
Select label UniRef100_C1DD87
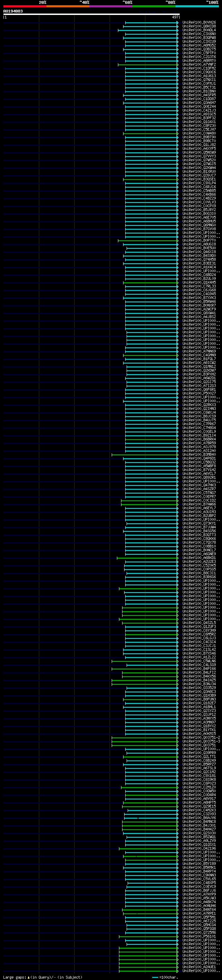pos(199,99)
